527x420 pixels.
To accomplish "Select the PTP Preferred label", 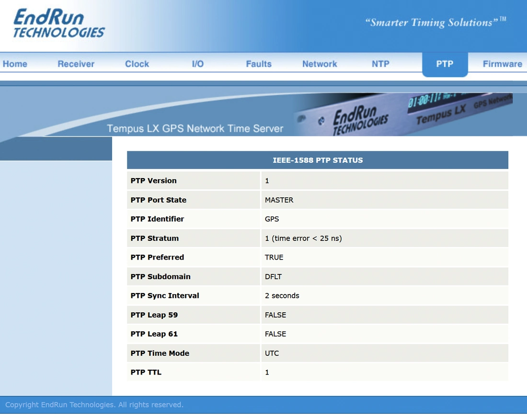I will pyautogui.click(x=157, y=257).
